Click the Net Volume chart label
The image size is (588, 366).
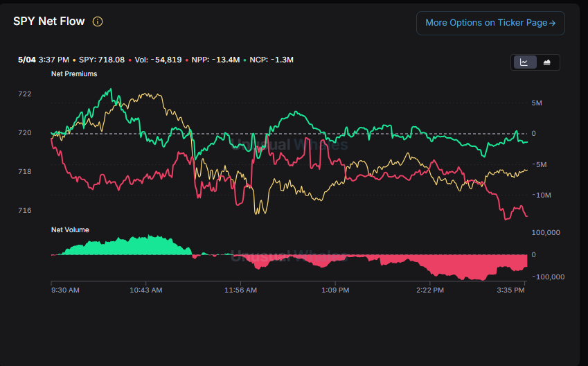[70, 229]
